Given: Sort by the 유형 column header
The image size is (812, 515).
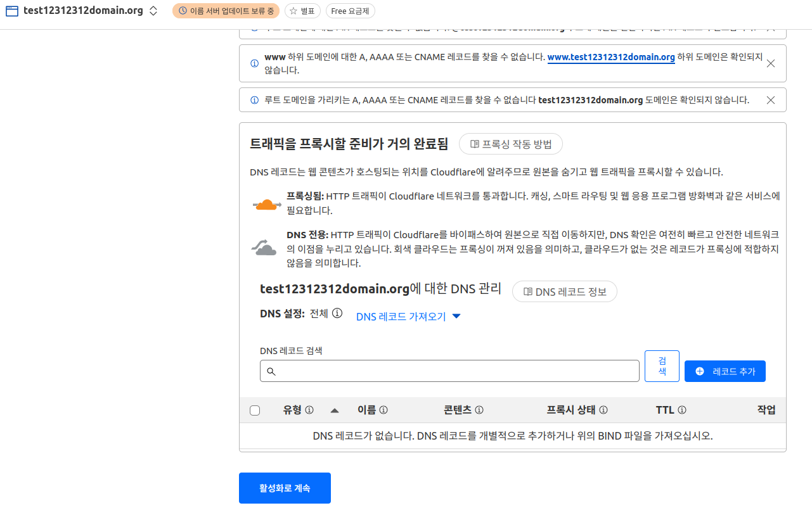Looking at the screenshot, I should tap(293, 410).
